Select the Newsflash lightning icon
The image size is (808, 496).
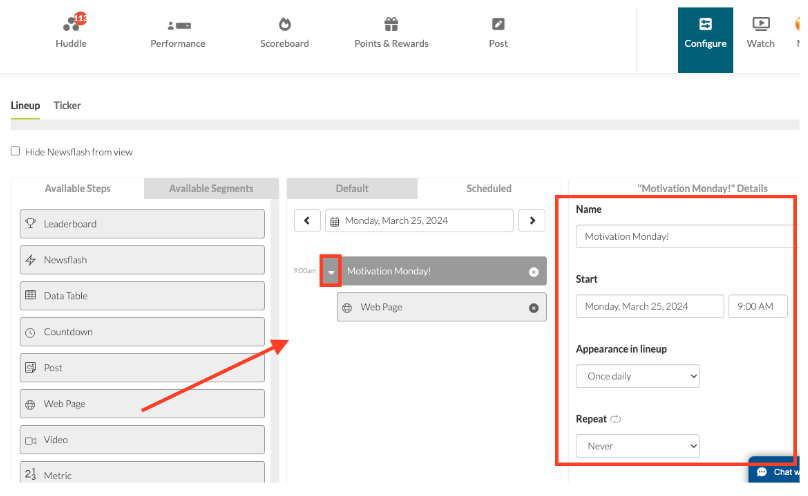(30, 260)
